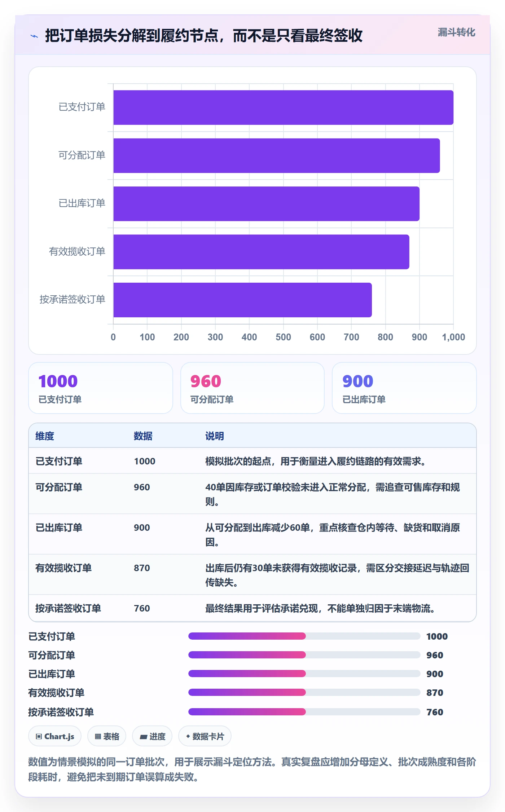Click the 已支付订单 progress bar
The height and width of the screenshot is (812, 505).
coord(304,636)
